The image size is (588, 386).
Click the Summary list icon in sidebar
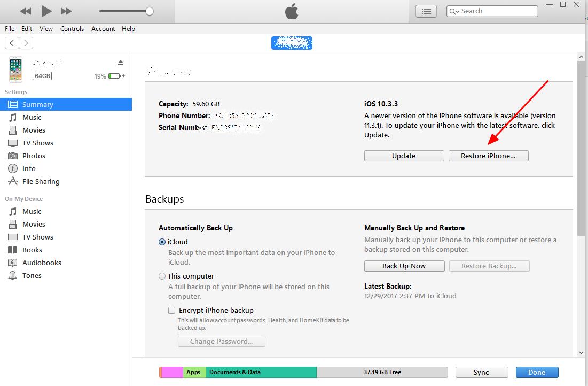pos(13,104)
